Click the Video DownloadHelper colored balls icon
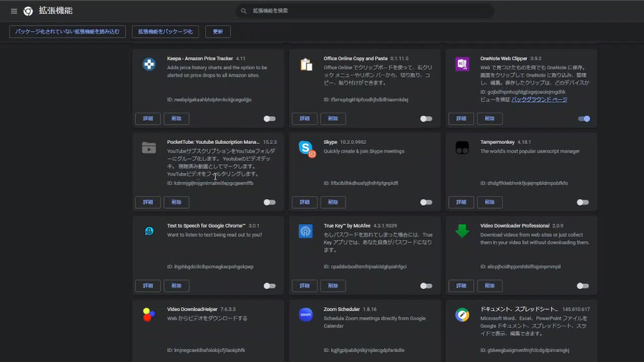 click(x=148, y=315)
